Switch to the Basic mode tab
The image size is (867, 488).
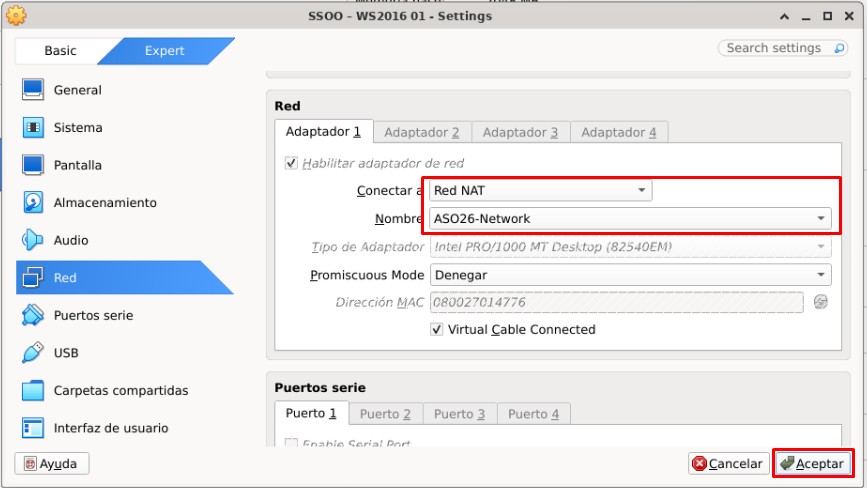(x=60, y=51)
